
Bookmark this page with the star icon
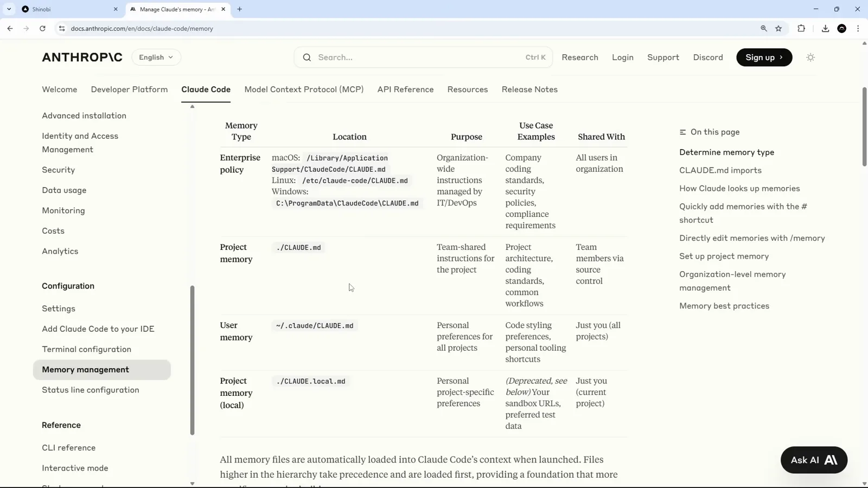coord(778,28)
